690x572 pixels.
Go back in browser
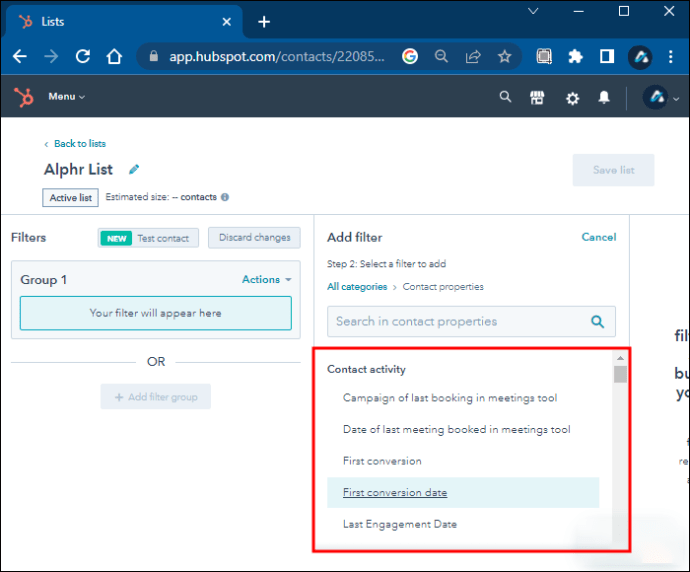point(20,56)
